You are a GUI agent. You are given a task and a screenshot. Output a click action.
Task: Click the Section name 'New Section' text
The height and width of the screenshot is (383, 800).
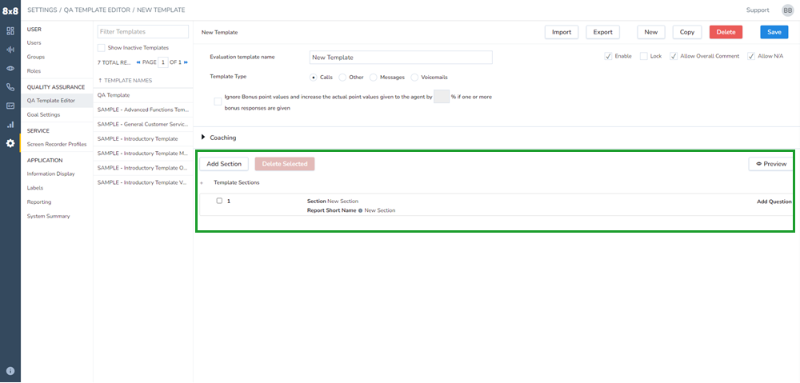click(343, 201)
